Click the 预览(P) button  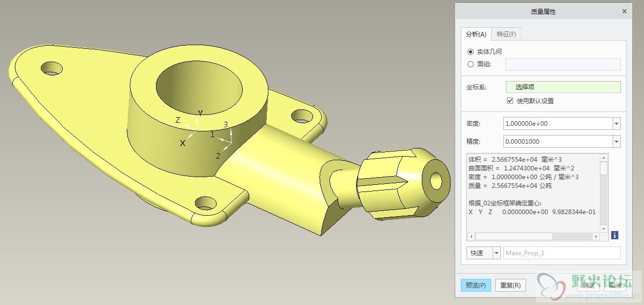click(x=476, y=285)
